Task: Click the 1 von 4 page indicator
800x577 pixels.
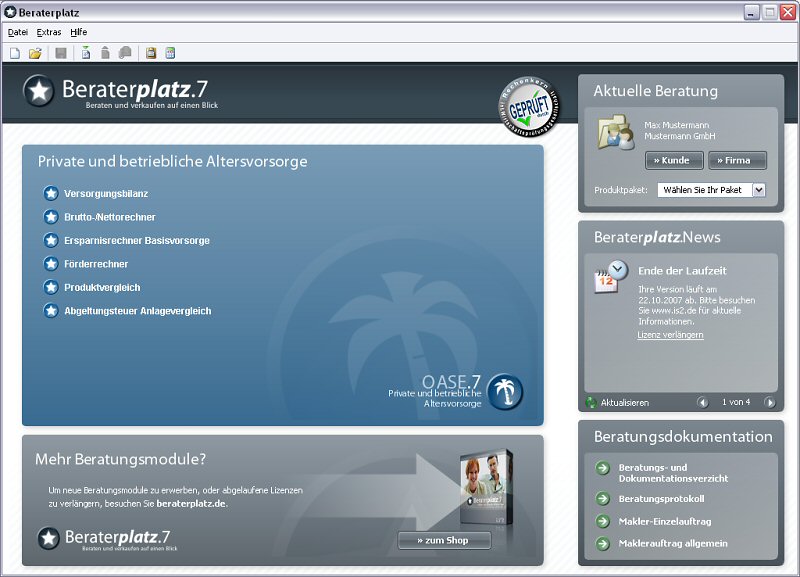Action: click(736, 402)
